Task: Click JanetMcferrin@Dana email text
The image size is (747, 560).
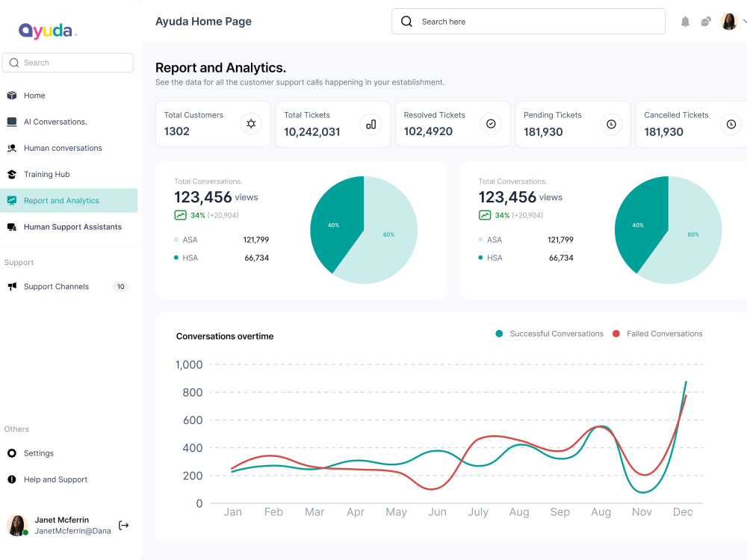Action: pyautogui.click(x=73, y=531)
